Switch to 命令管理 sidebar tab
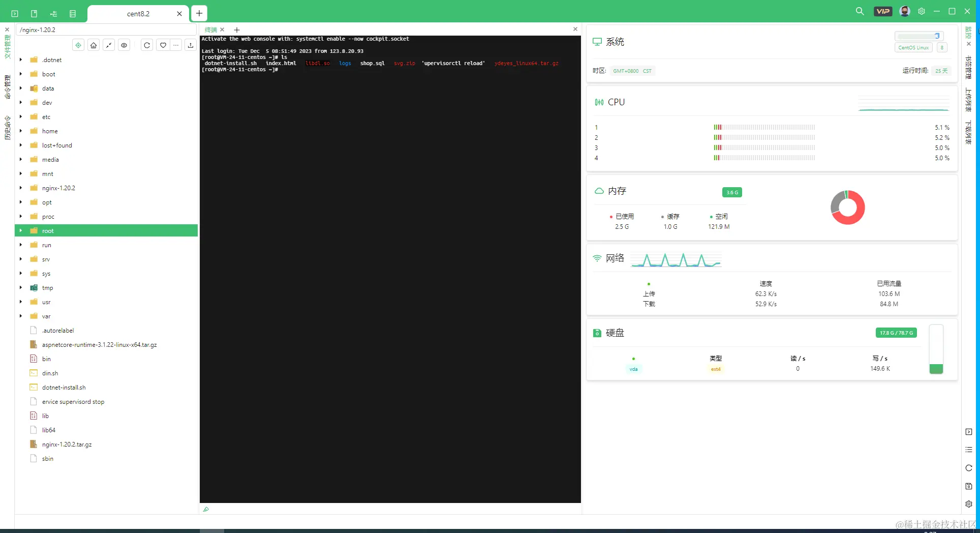 (7, 87)
